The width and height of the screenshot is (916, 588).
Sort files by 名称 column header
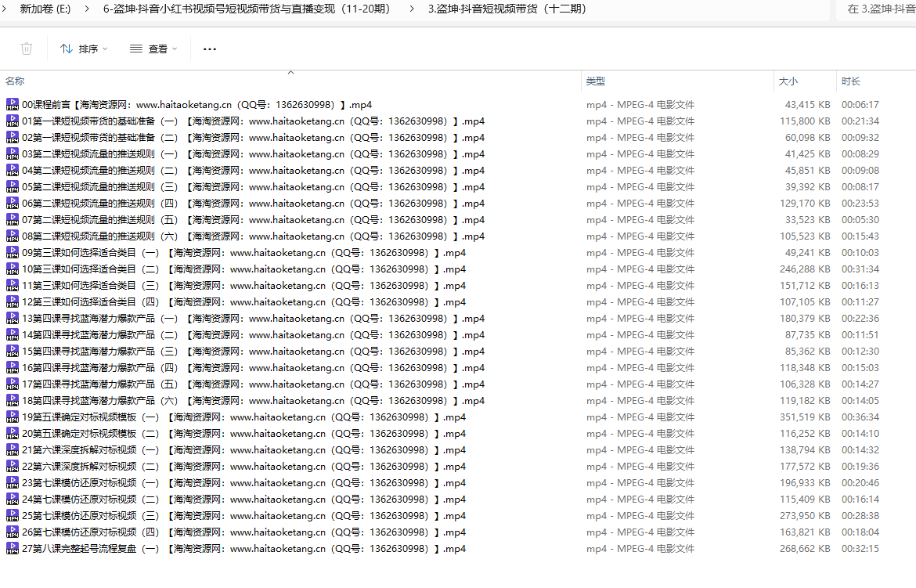(x=16, y=81)
